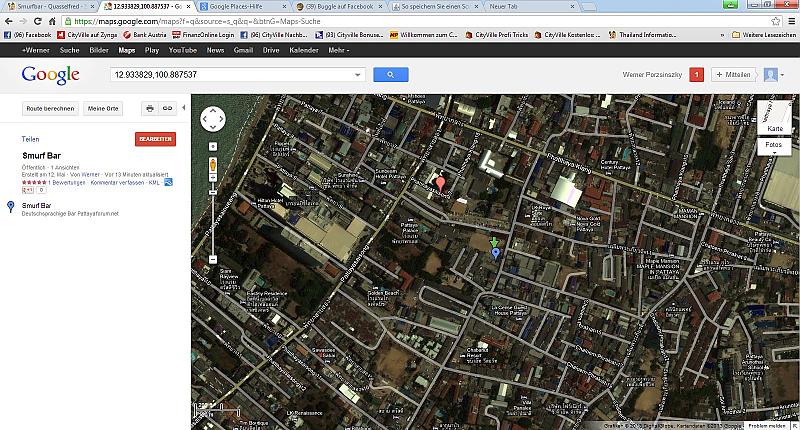The image size is (800, 430).
Task: Click the red Bearbeiten button
Action: (x=155, y=139)
